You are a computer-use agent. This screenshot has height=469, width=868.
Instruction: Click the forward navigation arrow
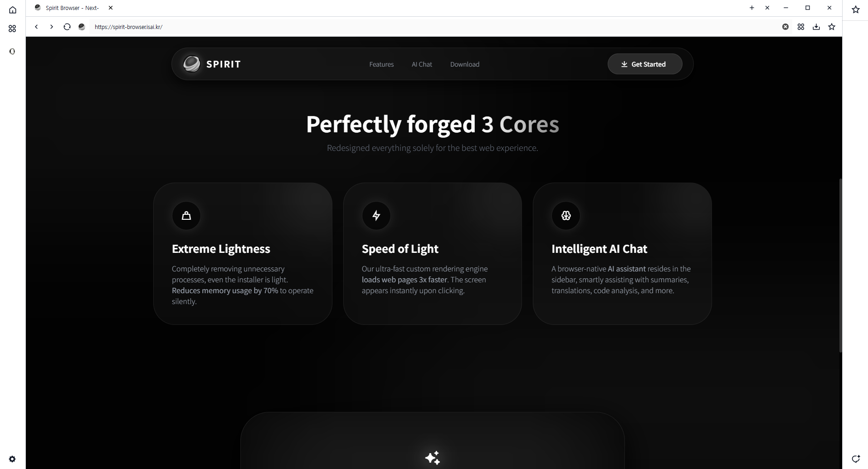51,27
